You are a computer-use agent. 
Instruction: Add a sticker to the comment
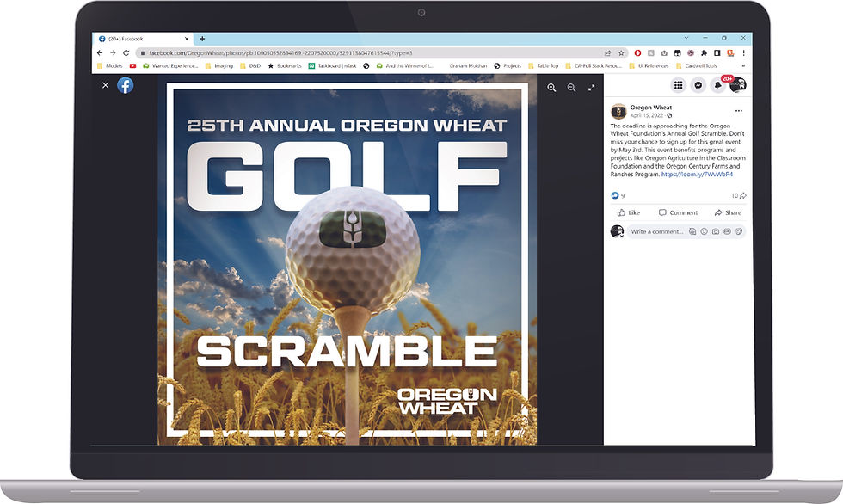pyautogui.click(x=739, y=231)
